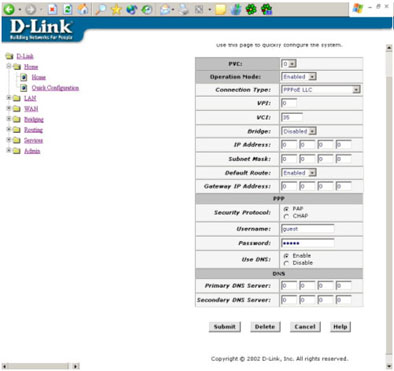
Task: Click the grey Forward arrow button
Action: tap(30, 9)
